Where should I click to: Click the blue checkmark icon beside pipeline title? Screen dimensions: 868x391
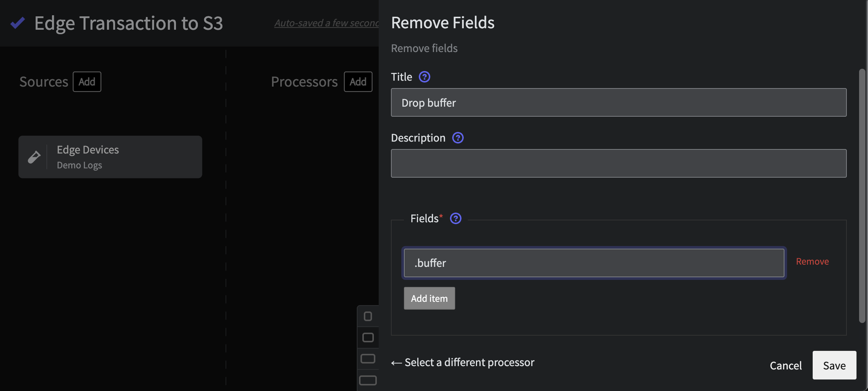click(x=17, y=23)
